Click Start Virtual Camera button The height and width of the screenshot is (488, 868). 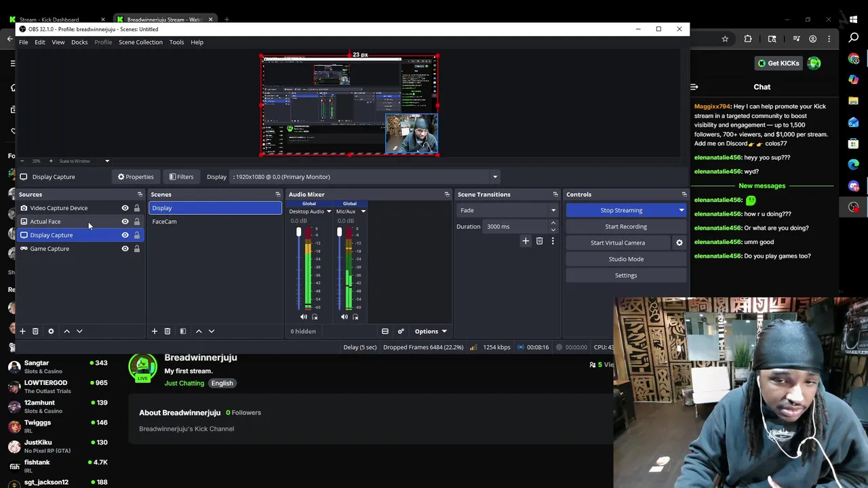click(618, 243)
